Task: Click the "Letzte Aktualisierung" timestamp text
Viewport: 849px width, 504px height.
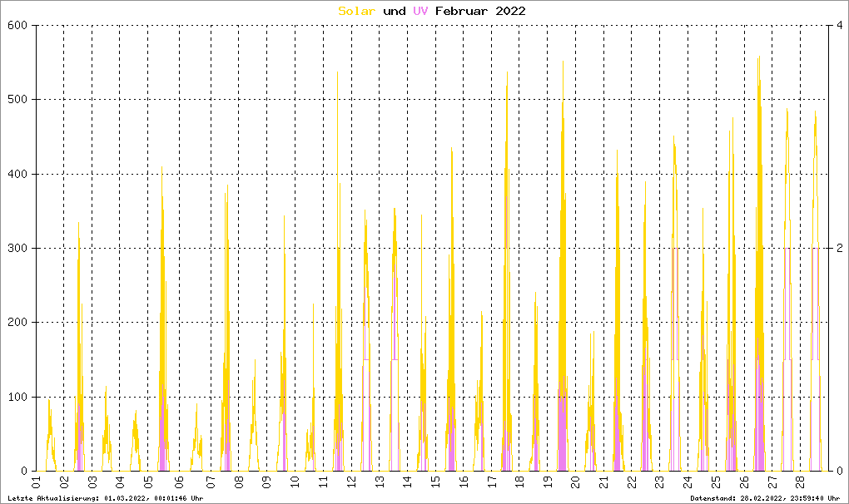Action: point(105,498)
